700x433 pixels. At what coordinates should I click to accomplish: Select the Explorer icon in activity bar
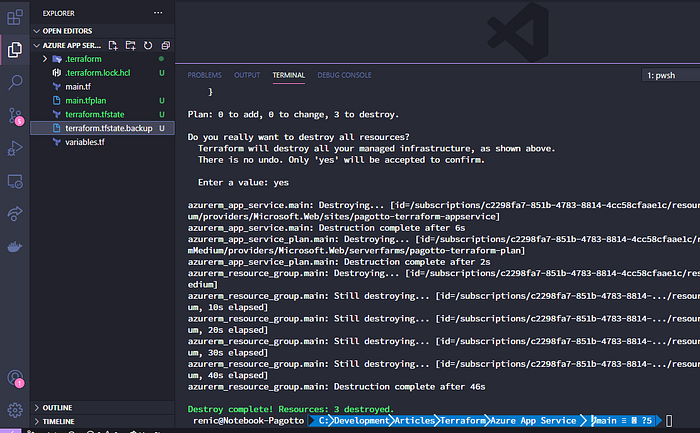point(15,50)
